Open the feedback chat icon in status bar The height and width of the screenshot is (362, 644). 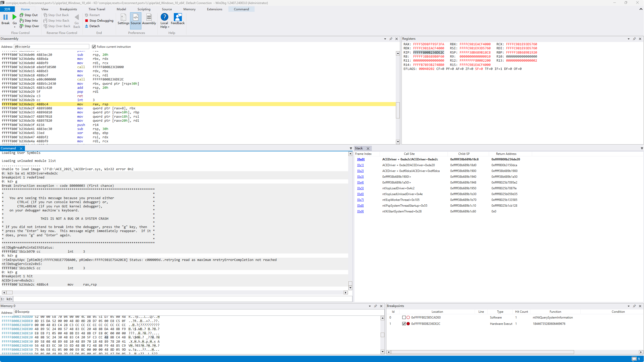[x=634, y=359]
